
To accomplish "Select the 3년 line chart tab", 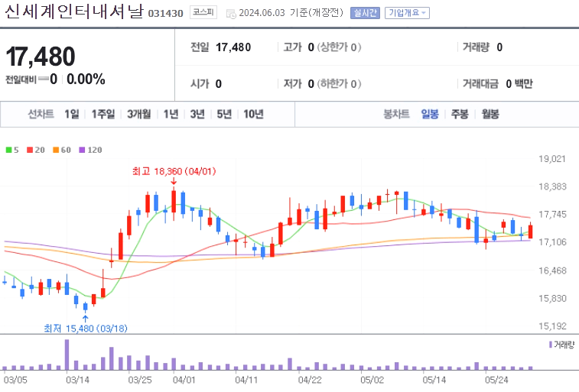I will click(x=197, y=115).
